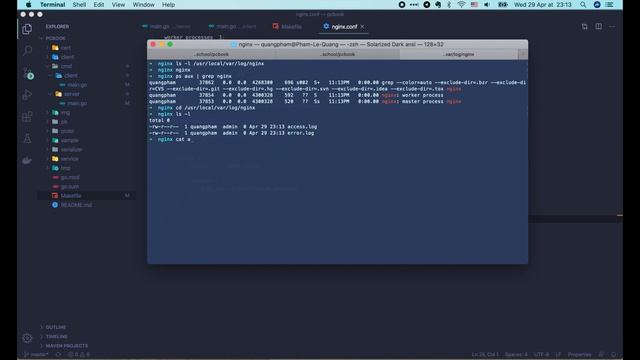Click the Bluetooth icon in the menu bar
Viewport: 640px width, 360px height.
coord(449,4)
